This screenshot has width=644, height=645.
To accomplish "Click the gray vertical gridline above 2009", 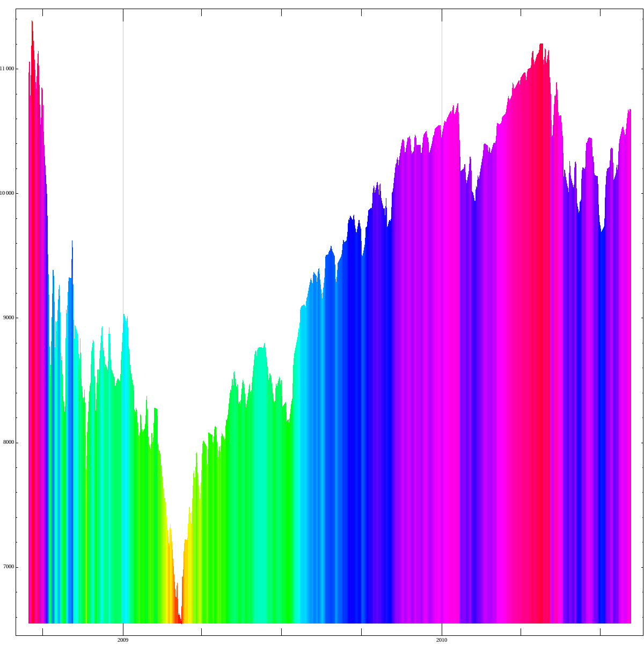I will tap(123, 161).
